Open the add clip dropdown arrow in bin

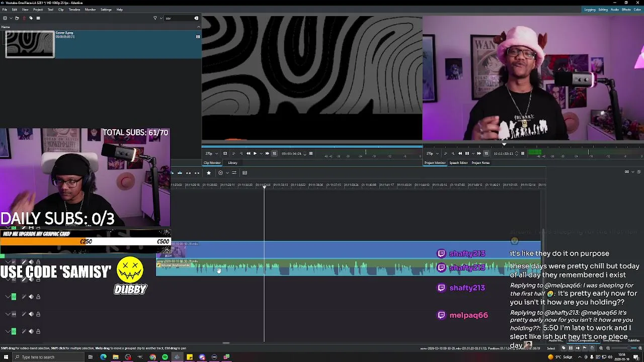(11, 18)
